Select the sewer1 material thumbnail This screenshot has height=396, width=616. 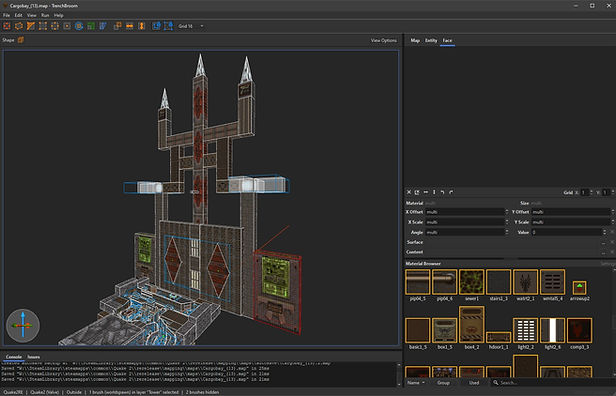pos(471,282)
